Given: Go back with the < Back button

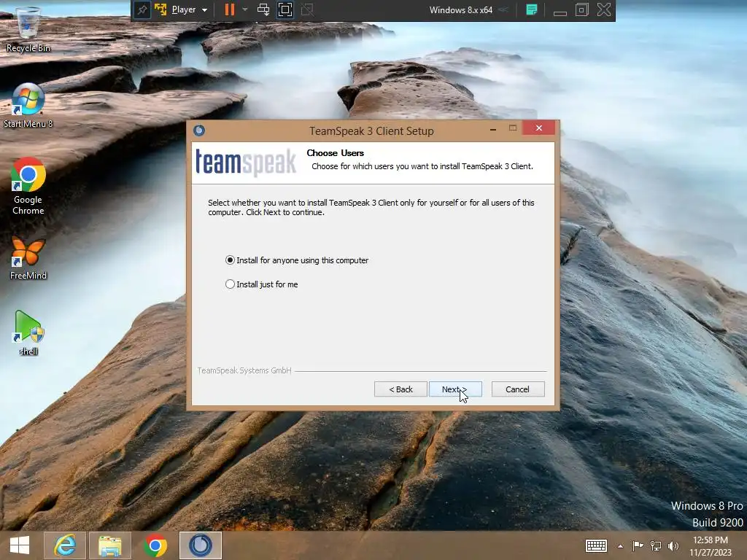Looking at the screenshot, I should [x=400, y=389].
